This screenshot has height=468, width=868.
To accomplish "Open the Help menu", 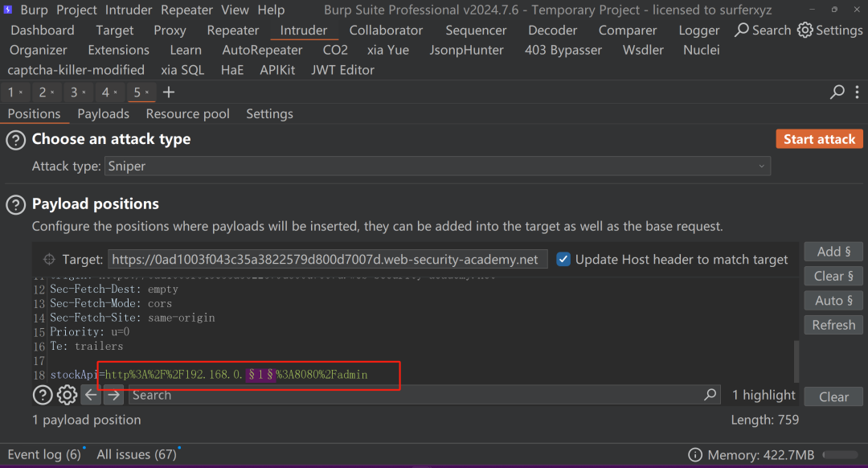I will tap(271, 10).
